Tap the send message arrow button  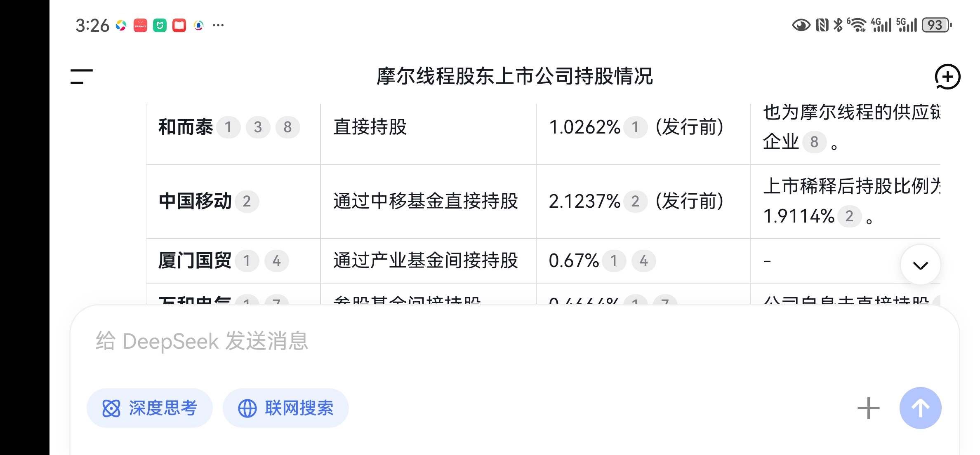[x=920, y=408]
